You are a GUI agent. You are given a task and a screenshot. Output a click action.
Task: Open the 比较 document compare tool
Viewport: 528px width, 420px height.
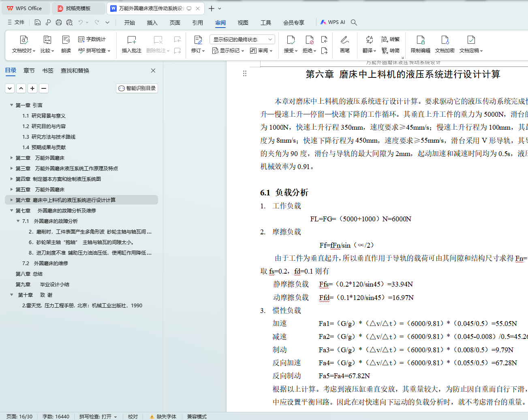click(x=47, y=45)
